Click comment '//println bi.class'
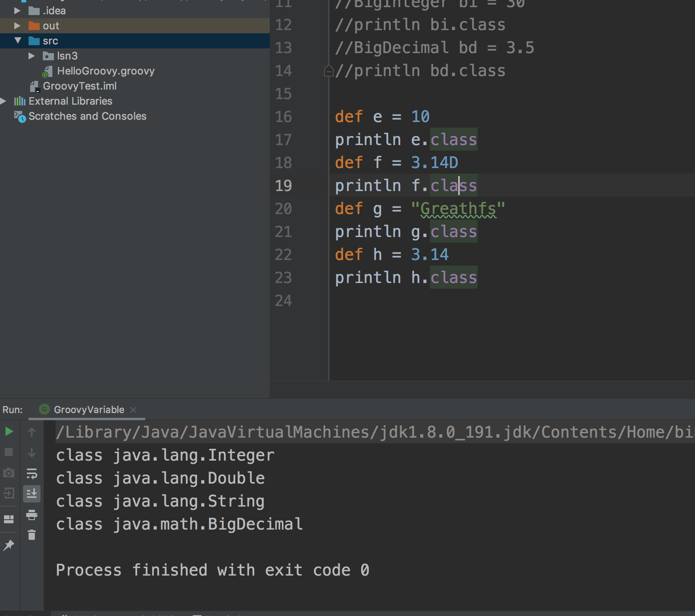695x616 pixels. coord(420,25)
